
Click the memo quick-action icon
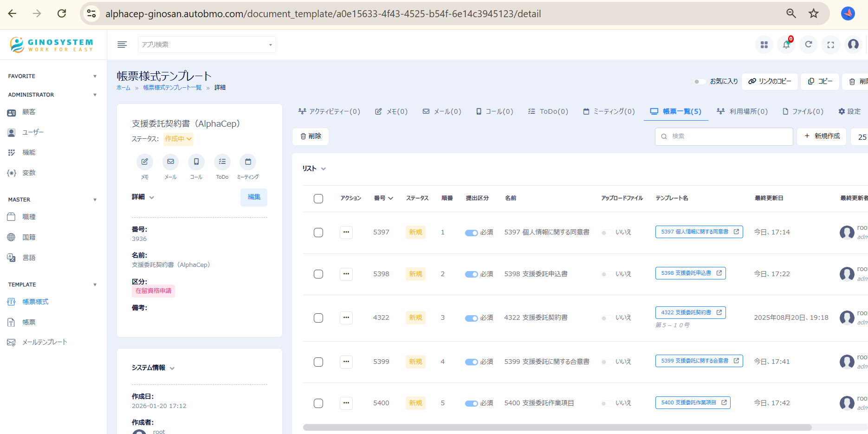click(x=145, y=162)
